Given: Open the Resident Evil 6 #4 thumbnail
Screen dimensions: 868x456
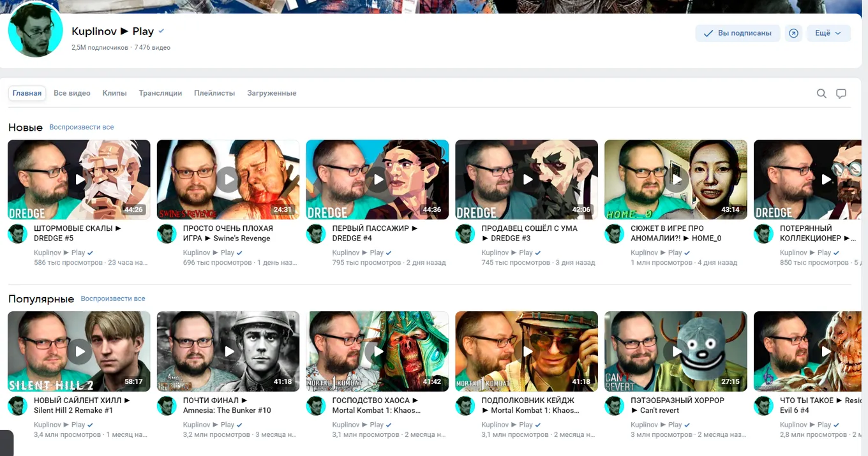Looking at the screenshot, I should (x=807, y=351).
